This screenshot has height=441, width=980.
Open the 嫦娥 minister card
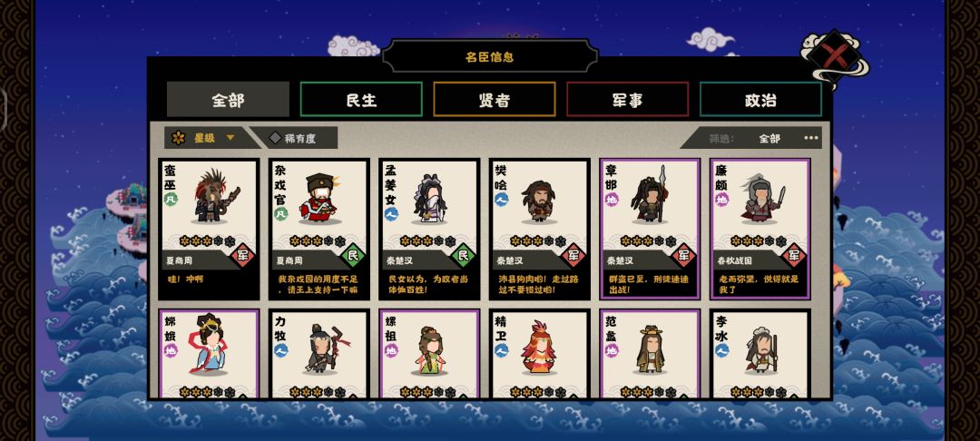[209, 354]
